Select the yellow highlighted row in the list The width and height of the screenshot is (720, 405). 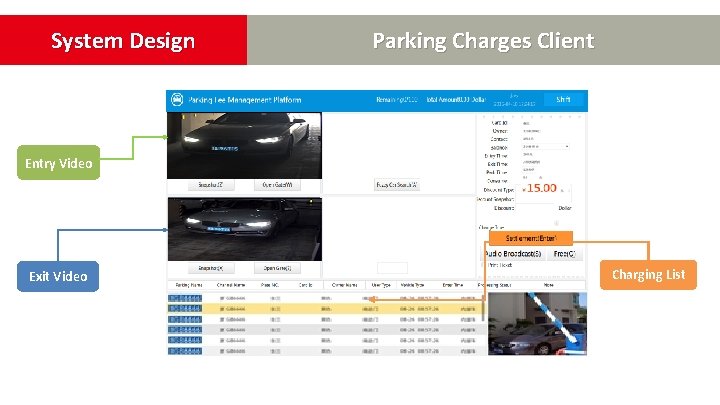click(x=326, y=309)
